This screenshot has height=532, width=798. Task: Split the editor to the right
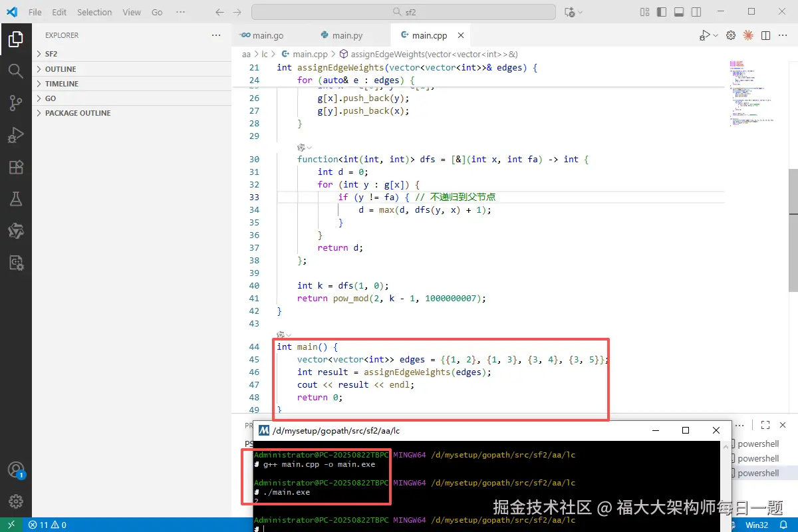pos(766,35)
